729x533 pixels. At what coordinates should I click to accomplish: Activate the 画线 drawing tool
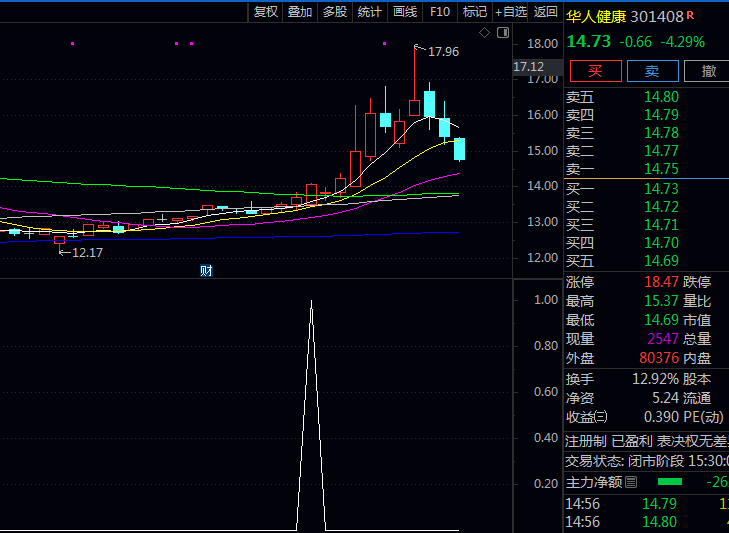point(404,12)
